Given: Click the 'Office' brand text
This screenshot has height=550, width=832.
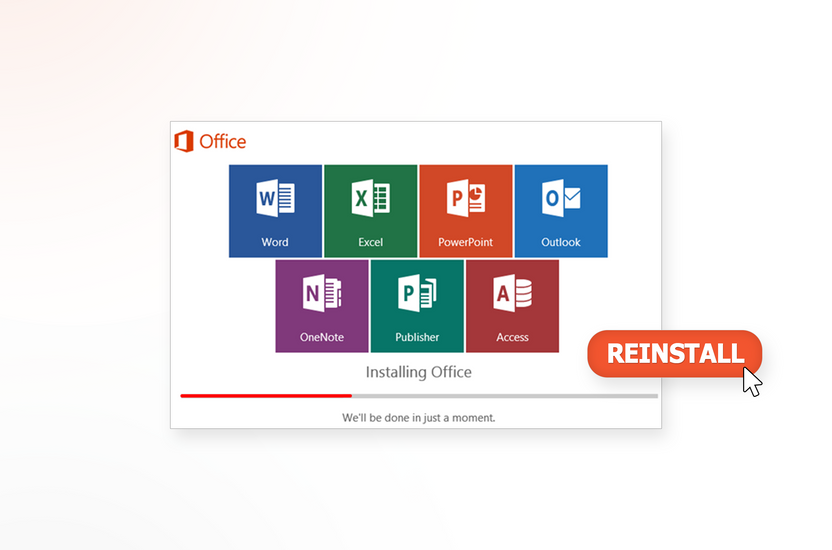Looking at the screenshot, I should click(x=223, y=142).
